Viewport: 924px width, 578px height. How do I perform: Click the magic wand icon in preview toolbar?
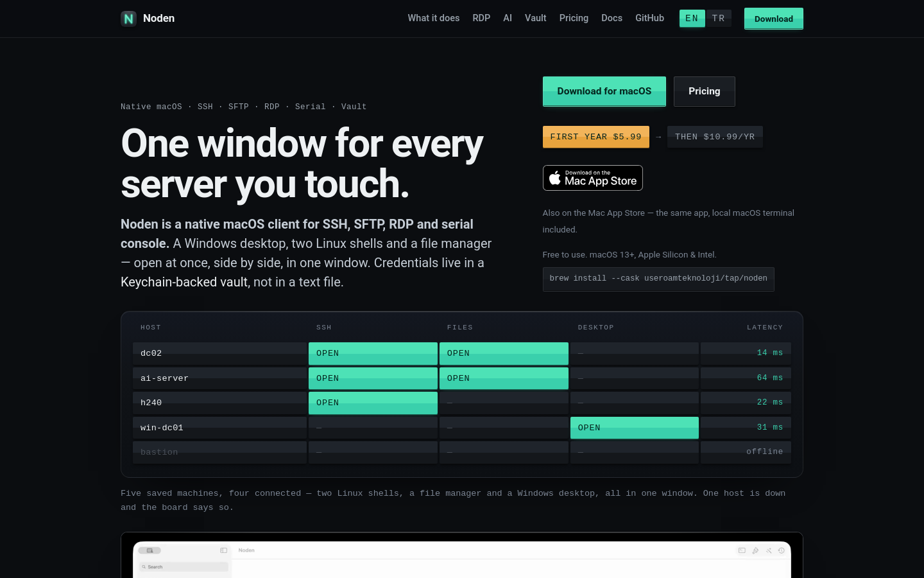(x=769, y=550)
